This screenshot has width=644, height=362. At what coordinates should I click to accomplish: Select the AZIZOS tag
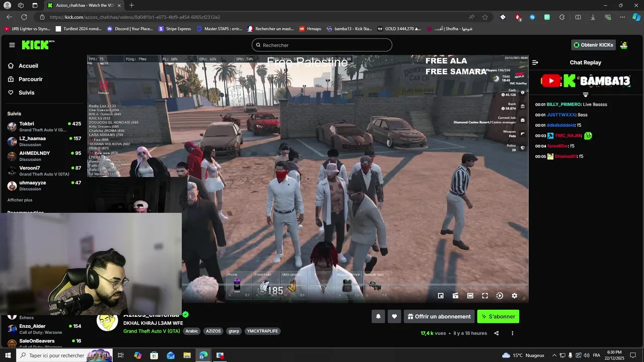213,331
